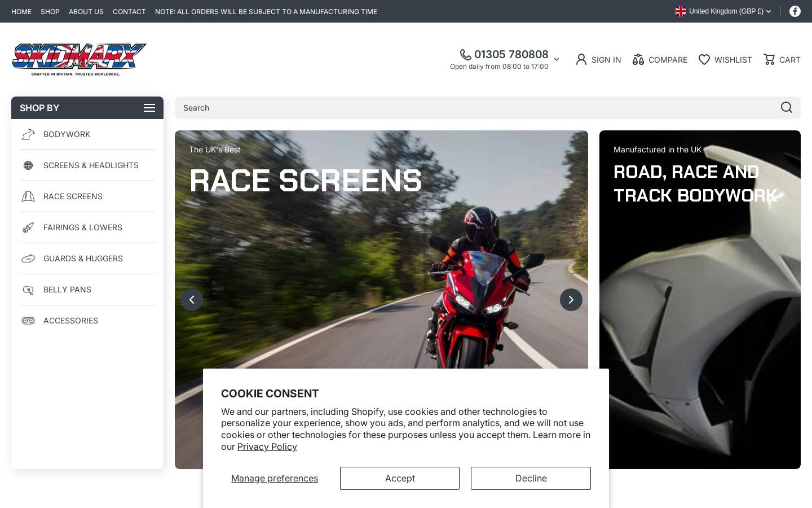Click the phone handset icon
The height and width of the screenshot is (508, 812).
pyautogui.click(x=466, y=54)
